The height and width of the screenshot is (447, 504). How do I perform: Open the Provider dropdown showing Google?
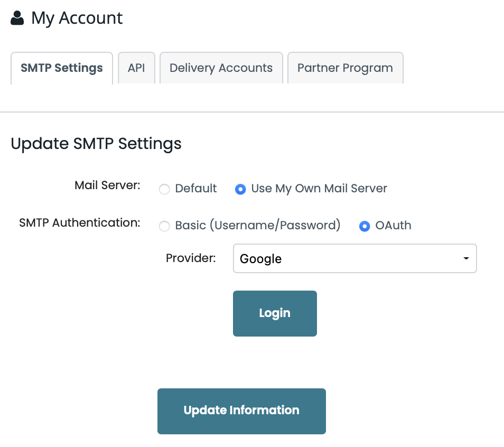(354, 258)
